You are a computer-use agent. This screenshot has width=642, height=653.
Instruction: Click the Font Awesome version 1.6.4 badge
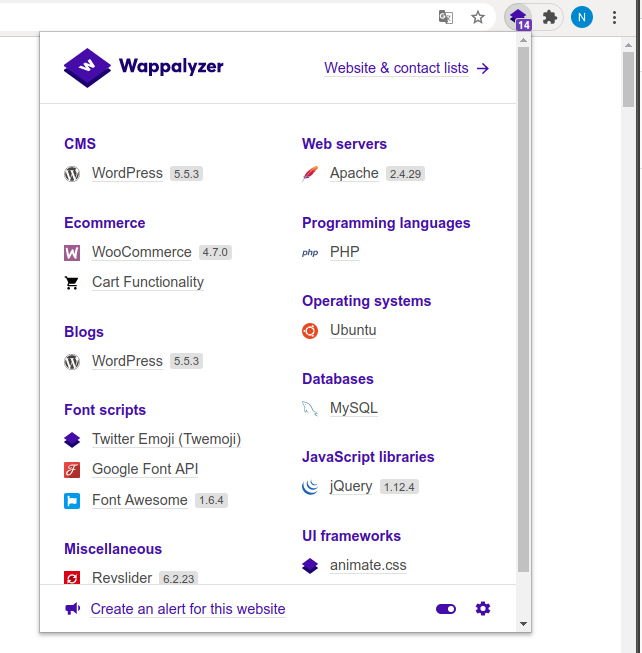click(x=211, y=500)
